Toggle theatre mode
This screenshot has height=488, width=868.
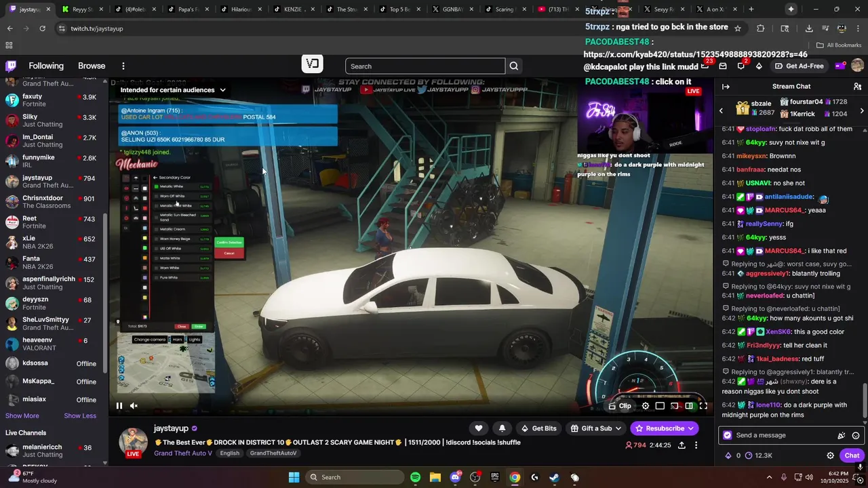click(689, 406)
